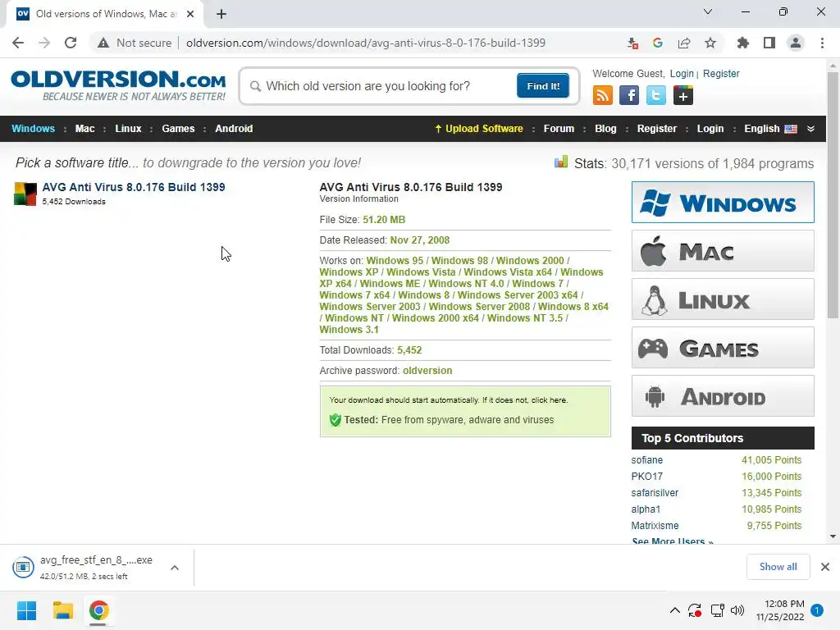Click the large Mac category banner
The image size is (840, 630).
[x=723, y=251]
